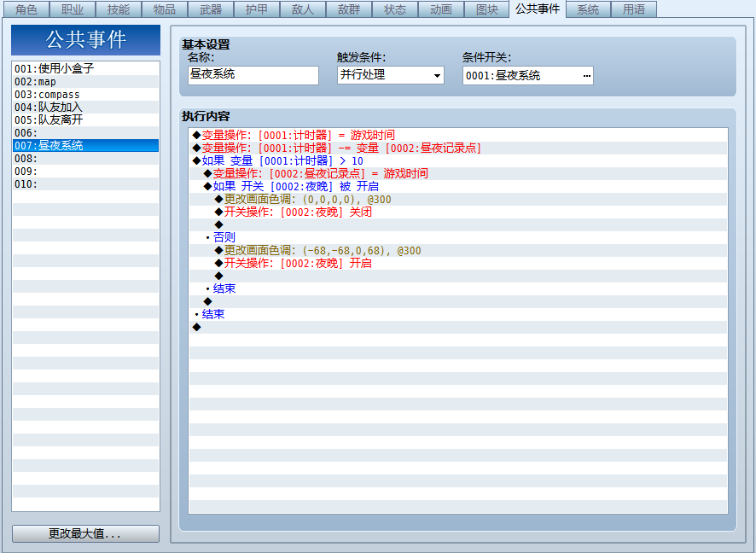Open the 职业 tab
Screen dimensions: 756x553
(x=73, y=9)
